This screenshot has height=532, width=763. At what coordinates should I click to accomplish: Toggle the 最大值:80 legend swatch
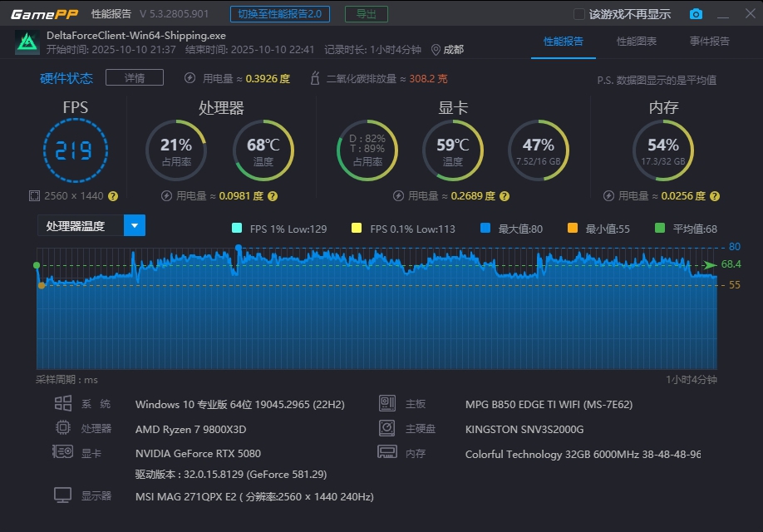click(485, 228)
